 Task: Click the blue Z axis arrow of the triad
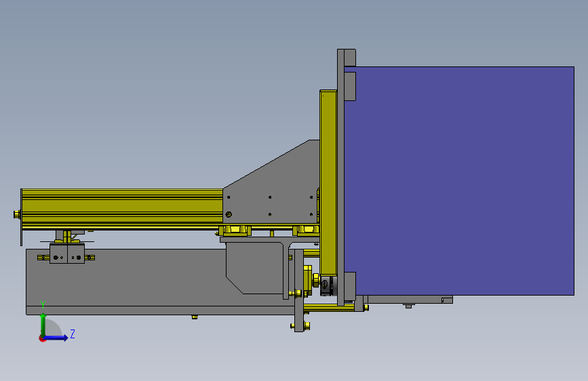click(x=56, y=338)
